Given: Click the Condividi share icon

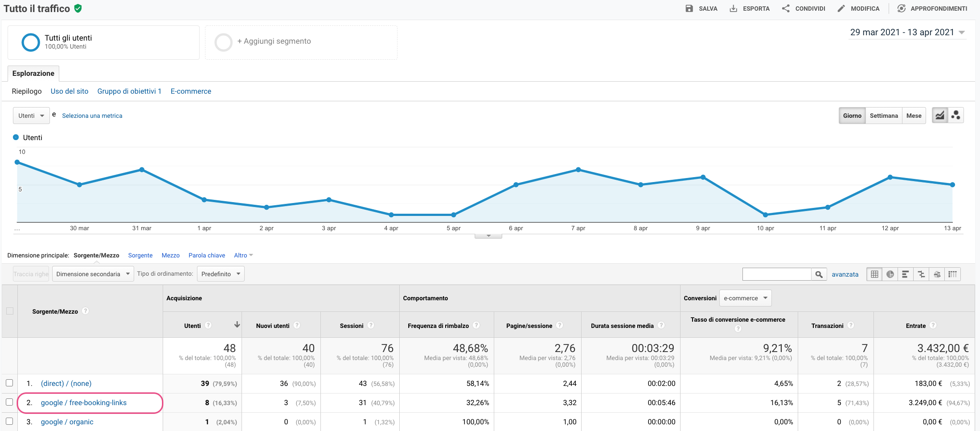Looking at the screenshot, I should point(786,8).
